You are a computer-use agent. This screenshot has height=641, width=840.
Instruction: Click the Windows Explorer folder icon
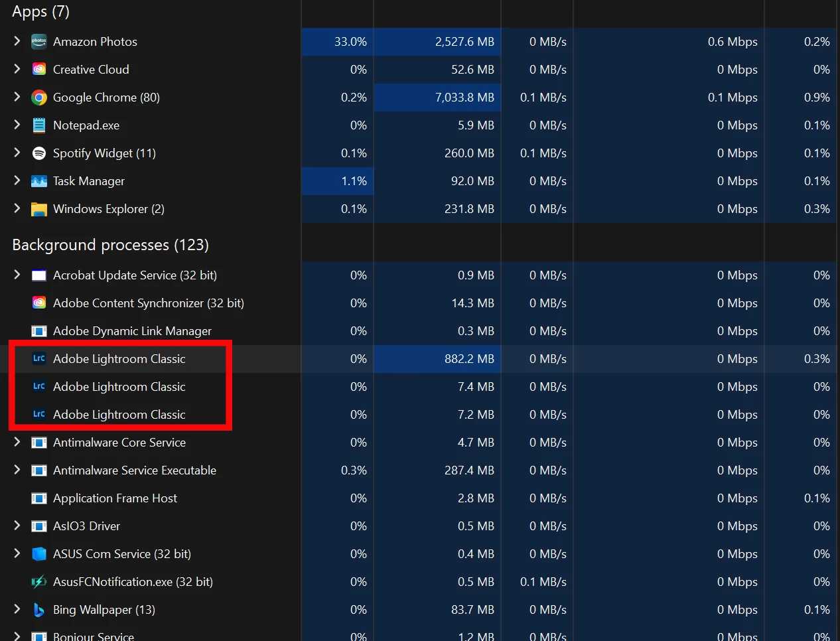pos(39,210)
